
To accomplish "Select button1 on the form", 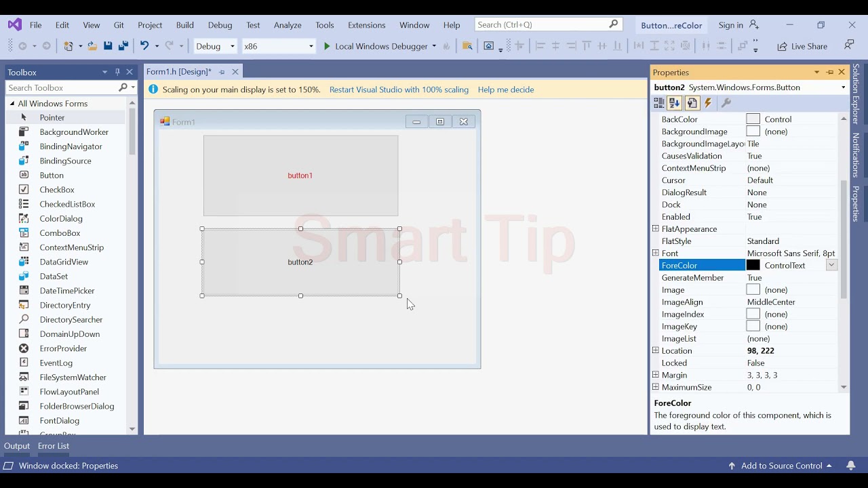I will [x=300, y=176].
